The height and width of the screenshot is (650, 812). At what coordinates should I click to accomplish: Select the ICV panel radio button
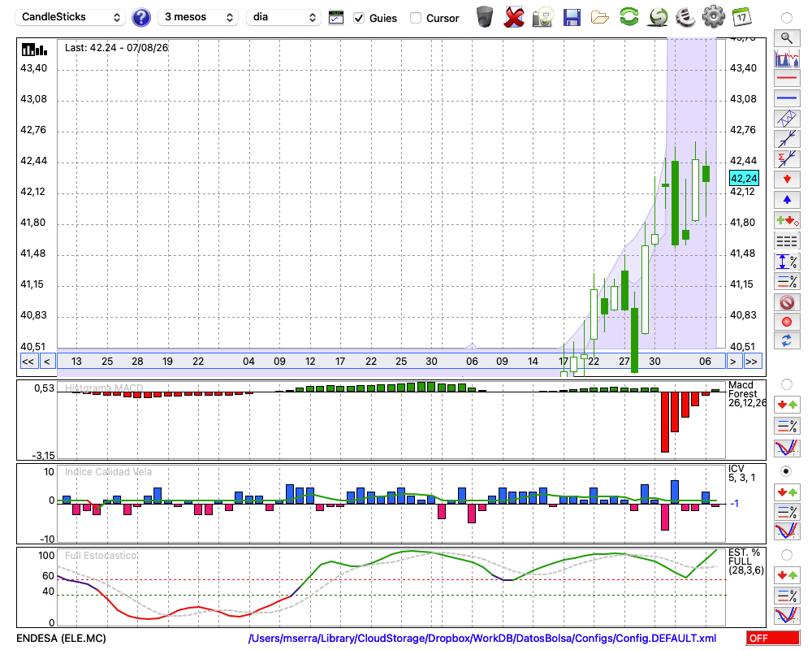click(x=786, y=471)
